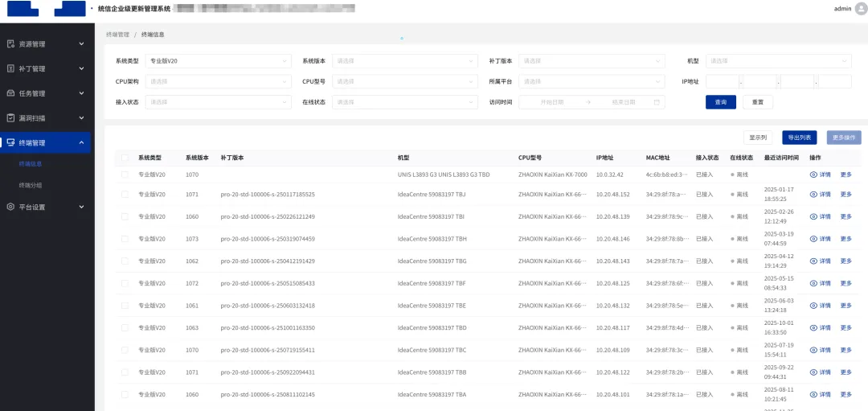The image size is (868, 411).
Task: Select checkbox for row 10.20.48.152
Action: (125, 195)
